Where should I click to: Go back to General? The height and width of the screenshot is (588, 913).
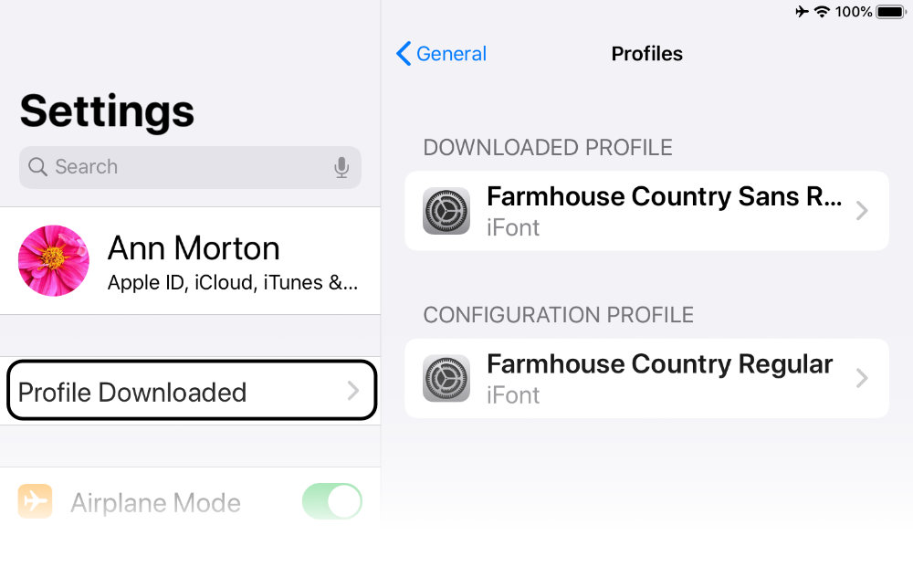[441, 54]
